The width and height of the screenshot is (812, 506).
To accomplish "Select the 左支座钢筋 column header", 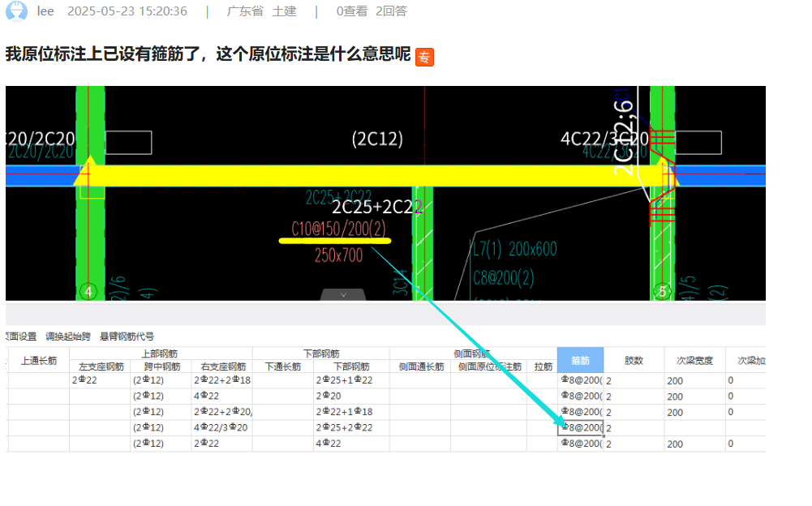I will pyautogui.click(x=100, y=367).
